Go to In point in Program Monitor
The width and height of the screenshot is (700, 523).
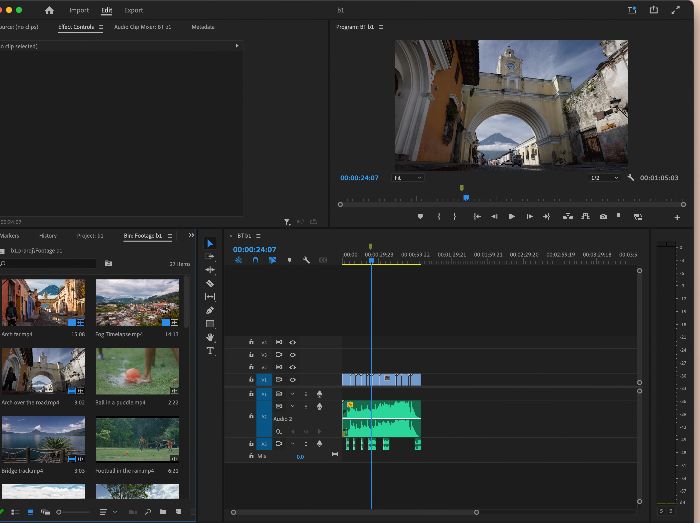pyautogui.click(x=477, y=216)
